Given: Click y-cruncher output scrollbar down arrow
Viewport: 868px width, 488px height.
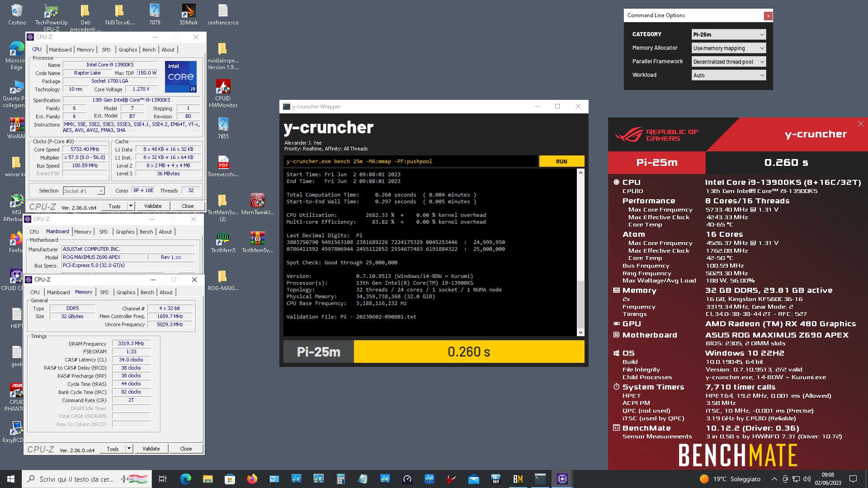Looking at the screenshot, I should 580,333.
